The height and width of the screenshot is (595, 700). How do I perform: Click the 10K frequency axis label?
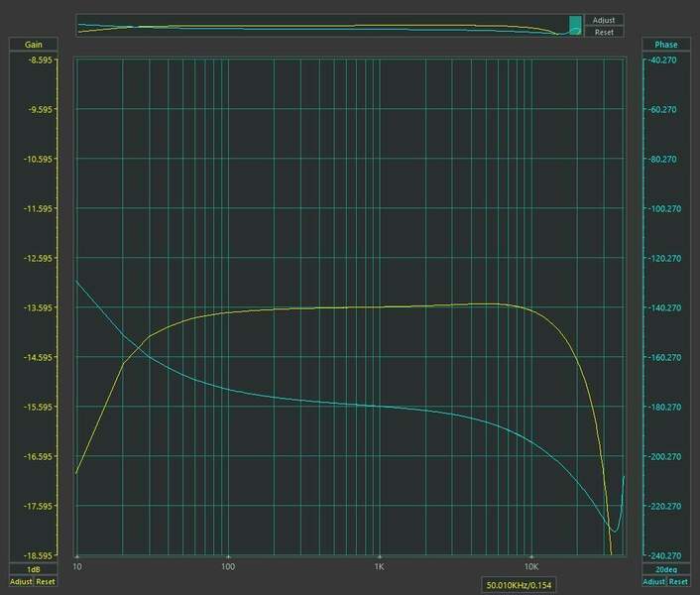point(530,568)
